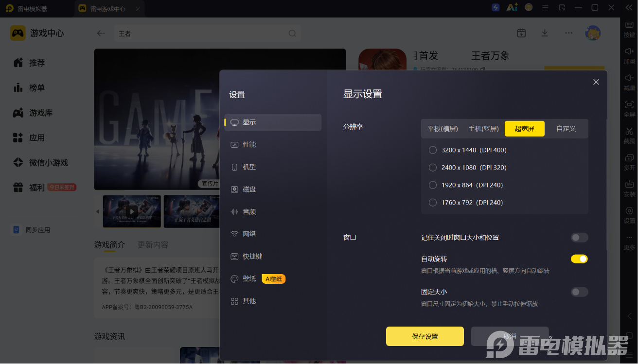This screenshot has width=638, height=364.
Task: Switch to 更新内容 tab on game page
Action: [x=153, y=245]
